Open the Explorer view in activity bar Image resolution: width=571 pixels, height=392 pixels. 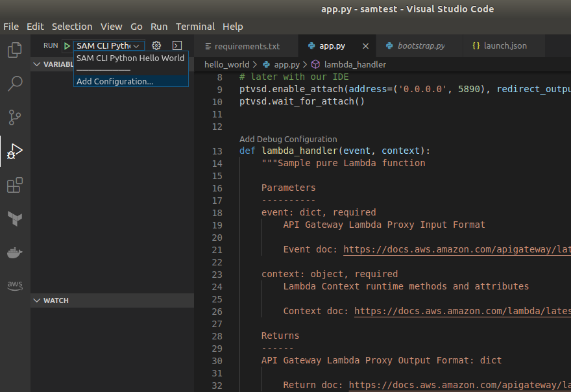[15, 50]
